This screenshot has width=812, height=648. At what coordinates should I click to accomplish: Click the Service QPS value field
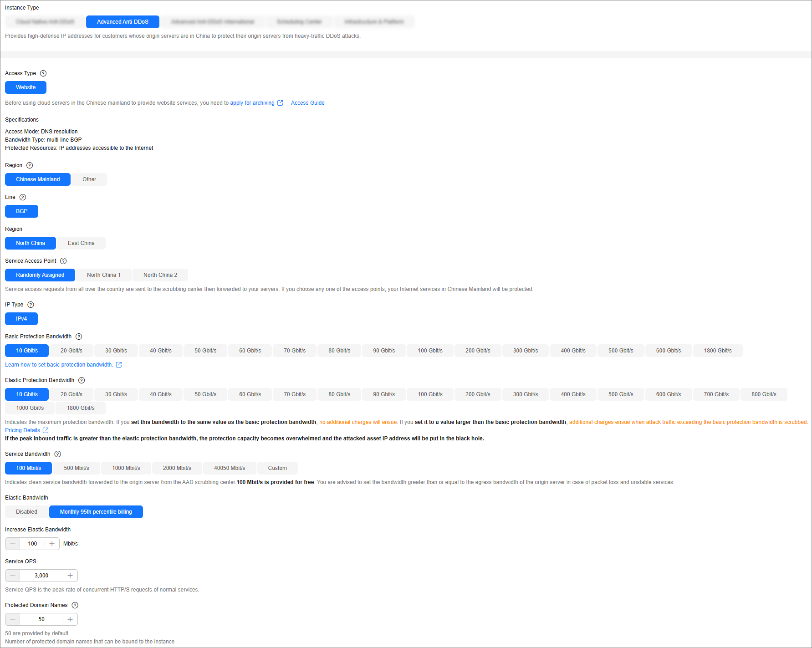(41, 576)
